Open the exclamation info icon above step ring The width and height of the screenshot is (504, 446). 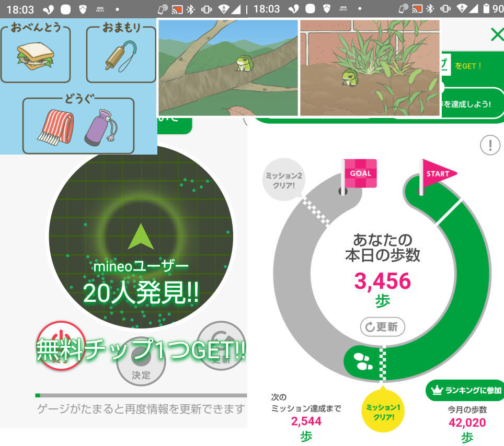[x=490, y=145]
